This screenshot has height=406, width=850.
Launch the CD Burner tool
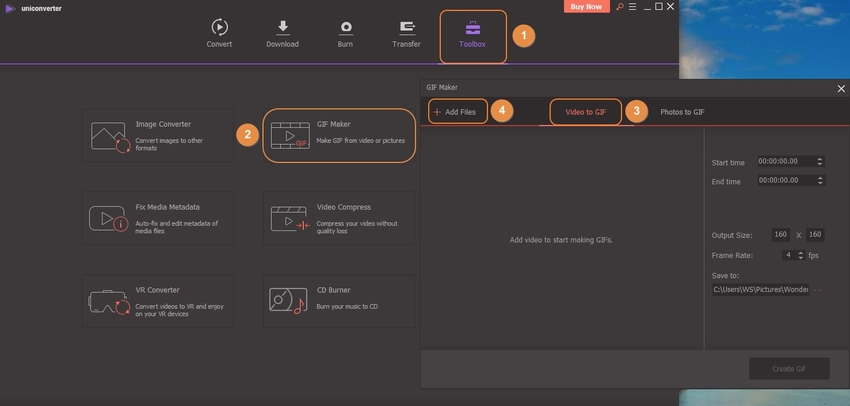pos(338,300)
